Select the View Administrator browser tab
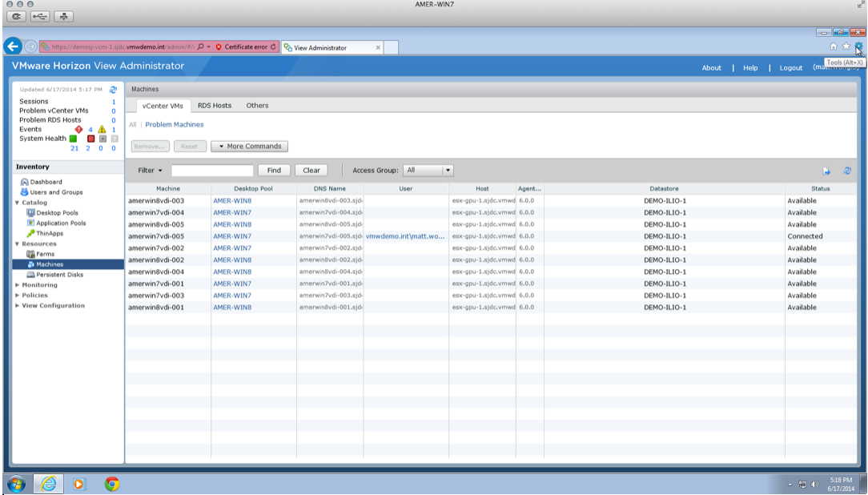 (x=332, y=47)
